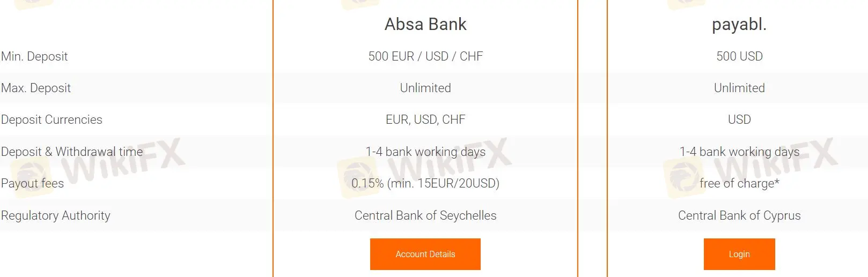Image resolution: width=868 pixels, height=277 pixels.
Task: Select the Absa Bank column heading
Action: (425, 24)
